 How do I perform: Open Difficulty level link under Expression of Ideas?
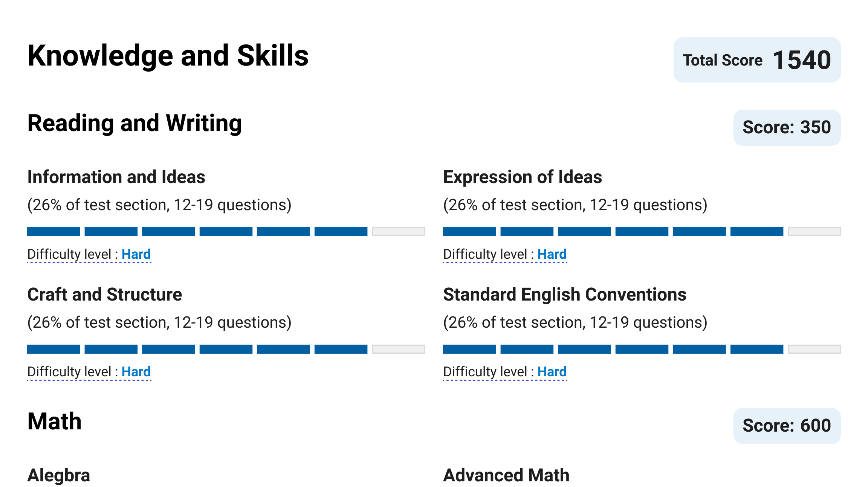coord(505,255)
